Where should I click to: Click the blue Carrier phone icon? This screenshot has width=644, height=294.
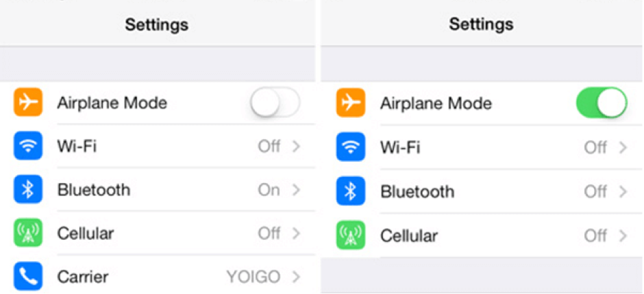(27, 277)
